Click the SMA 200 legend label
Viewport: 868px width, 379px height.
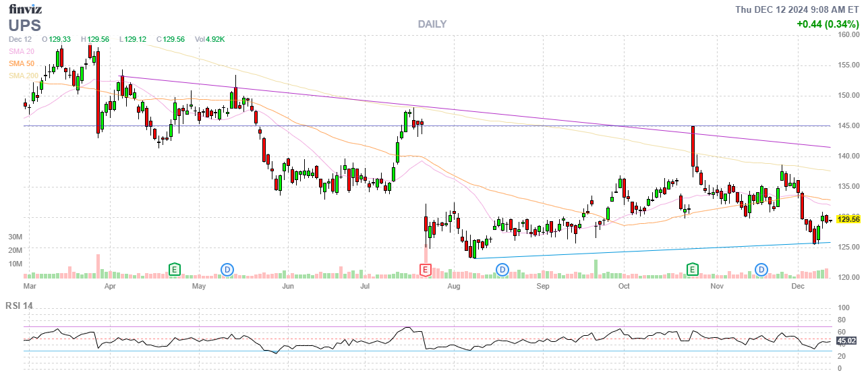point(24,76)
